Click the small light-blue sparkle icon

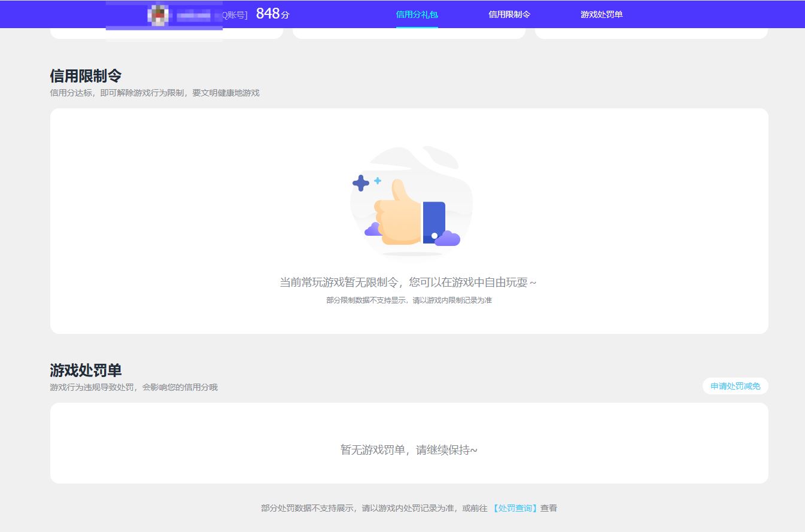(378, 181)
